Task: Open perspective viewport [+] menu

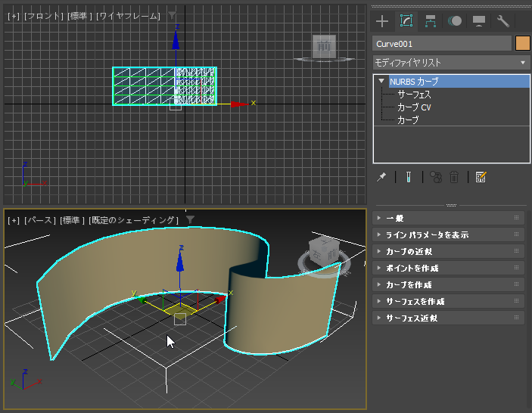Action: [14, 220]
